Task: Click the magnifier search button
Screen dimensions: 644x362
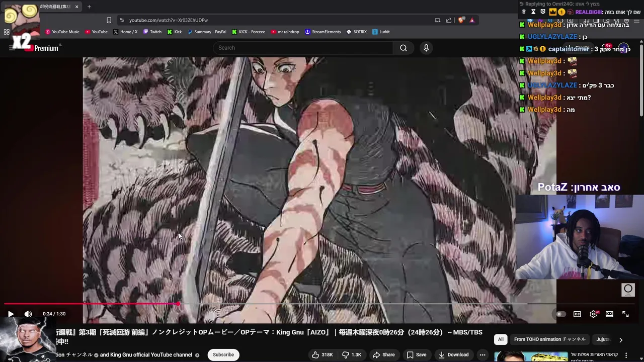Action: click(x=404, y=48)
